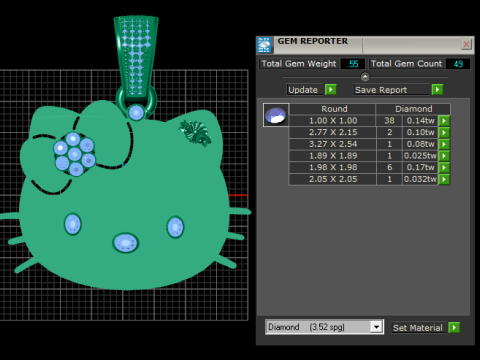Select the 1.00 X 1.00 size cell
Image resolution: width=480 pixels, height=360 pixels.
click(x=333, y=121)
